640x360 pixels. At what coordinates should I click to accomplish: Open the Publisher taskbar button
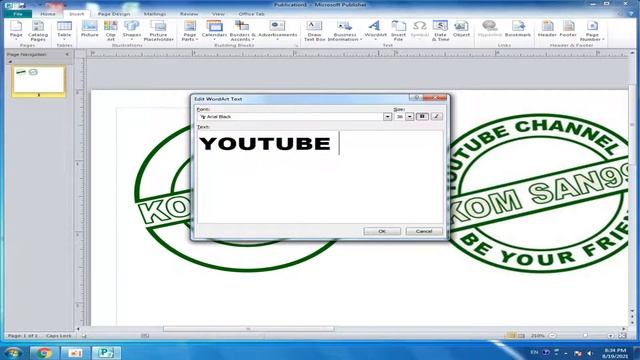pos(106,353)
